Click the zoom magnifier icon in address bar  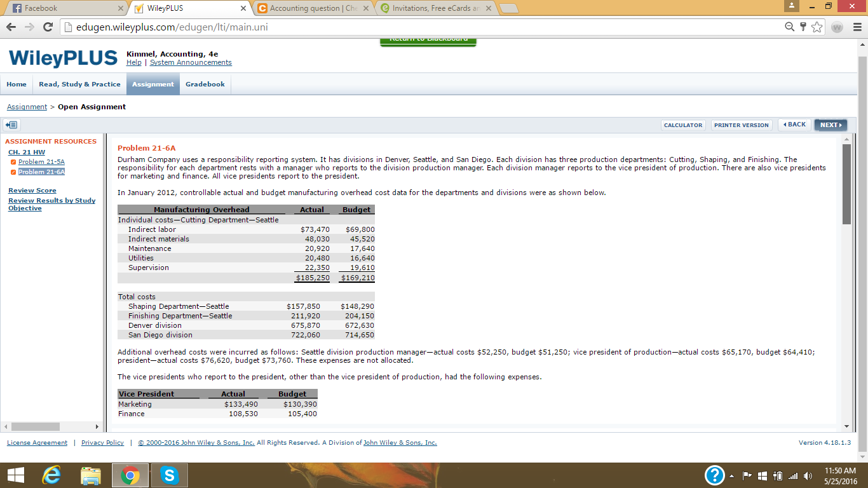click(x=790, y=27)
